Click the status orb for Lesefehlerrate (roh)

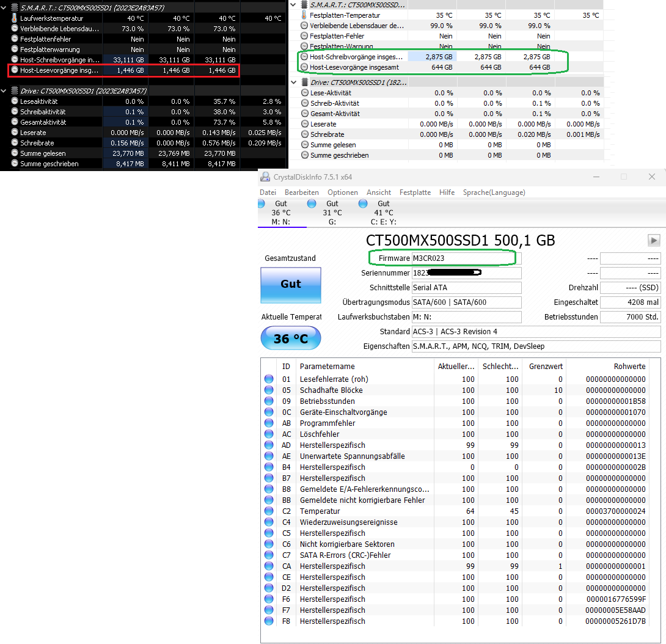click(269, 379)
